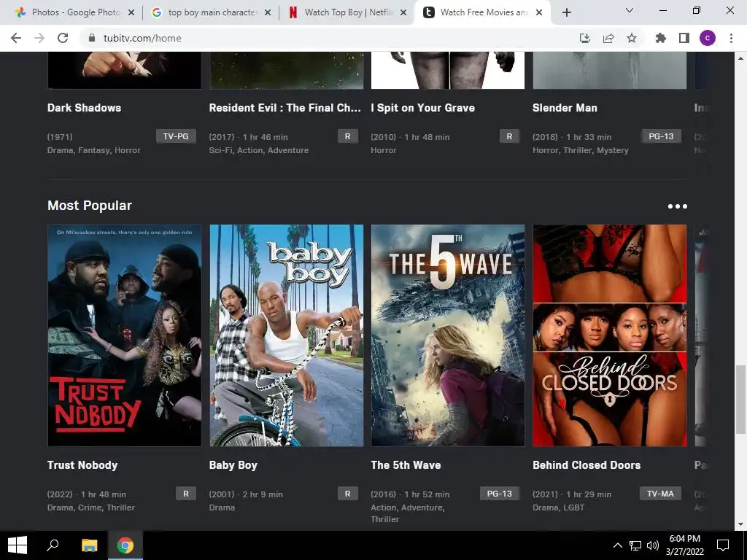Share this page icon
Viewport: 747px width, 560px height.
pyautogui.click(x=608, y=38)
